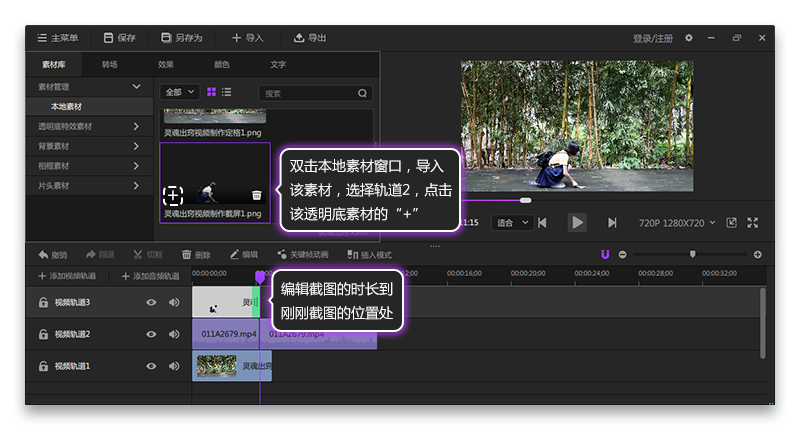
Task: Hide 视频轨道3 with its eye icon
Action: click(x=152, y=302)
